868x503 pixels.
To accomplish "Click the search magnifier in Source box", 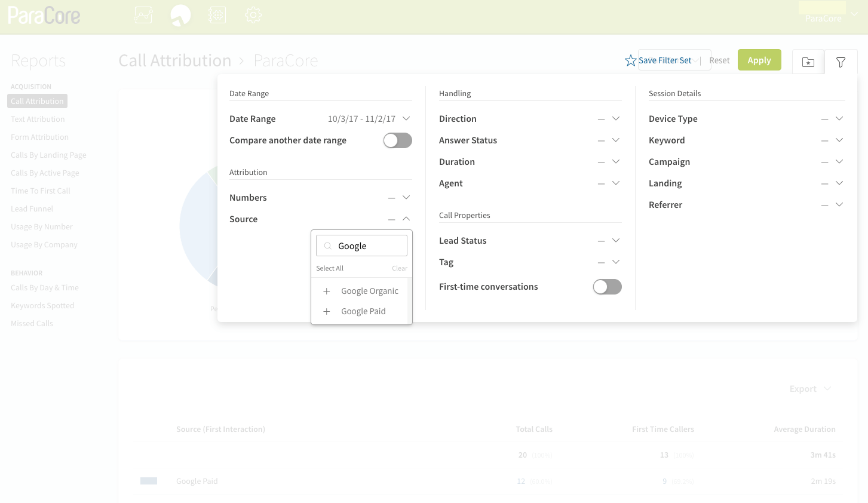I will (x=327, y=246).
